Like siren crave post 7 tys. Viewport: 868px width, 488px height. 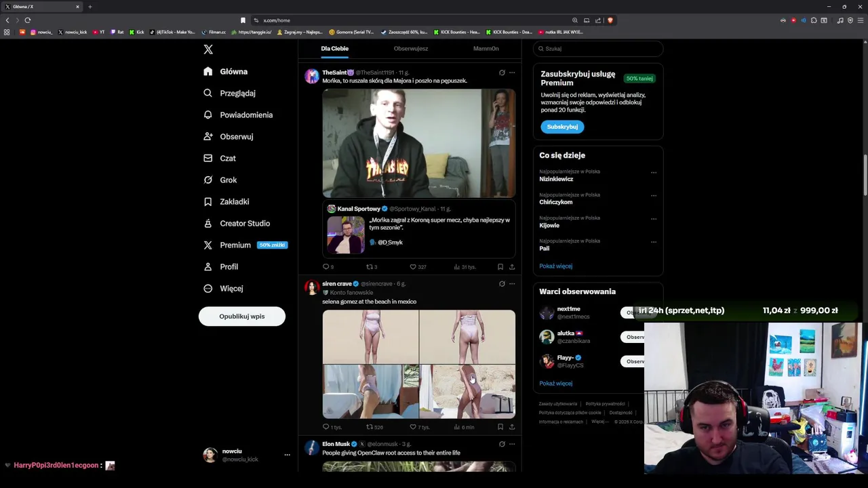click(420, 427)
